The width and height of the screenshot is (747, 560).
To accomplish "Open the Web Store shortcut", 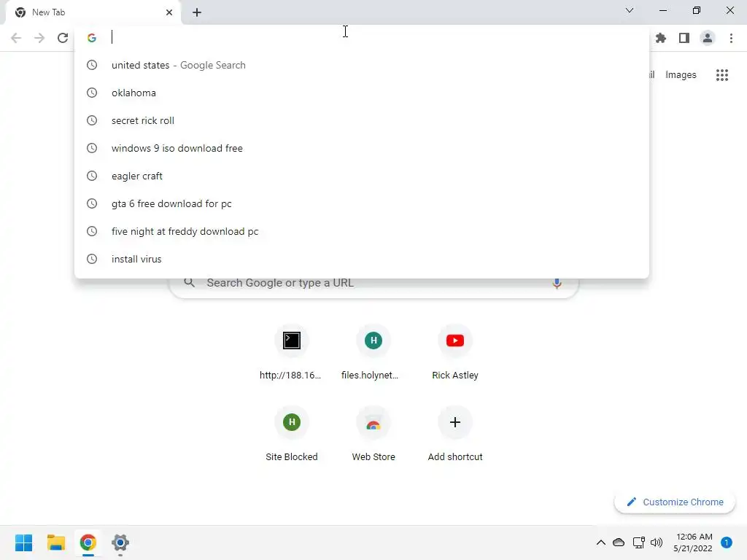I will click(x=373, y=435).
